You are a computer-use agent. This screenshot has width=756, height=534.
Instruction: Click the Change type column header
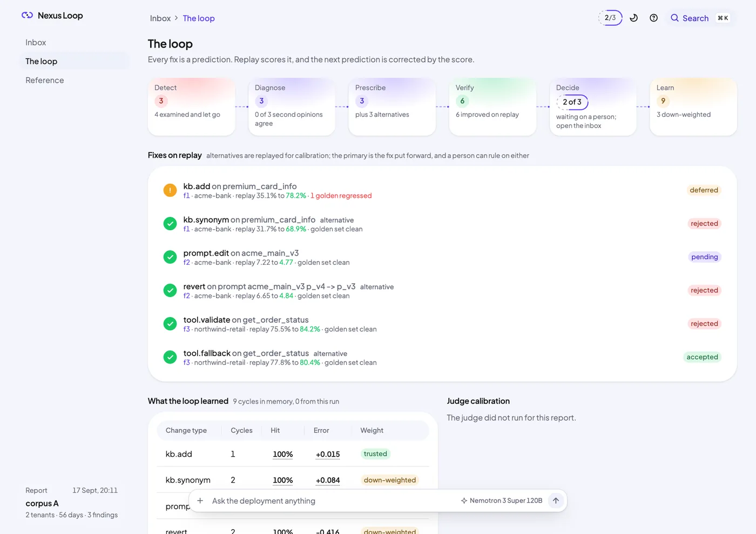pyautogui.click(x=186, y=431)
